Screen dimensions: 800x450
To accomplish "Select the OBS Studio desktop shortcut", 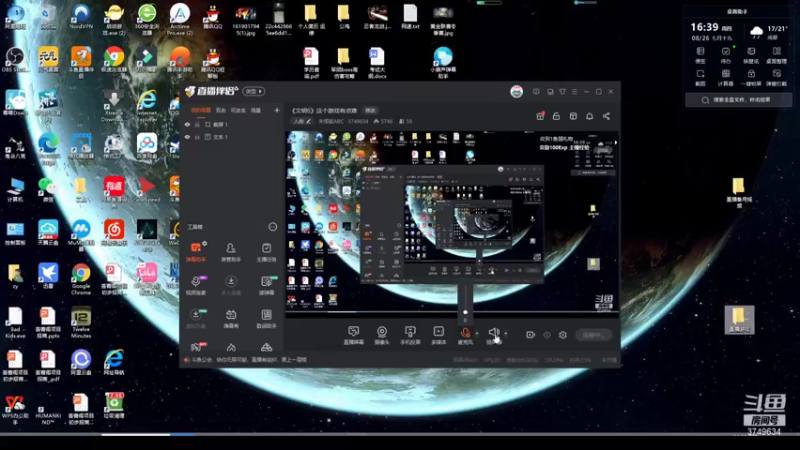I will 14,60.
